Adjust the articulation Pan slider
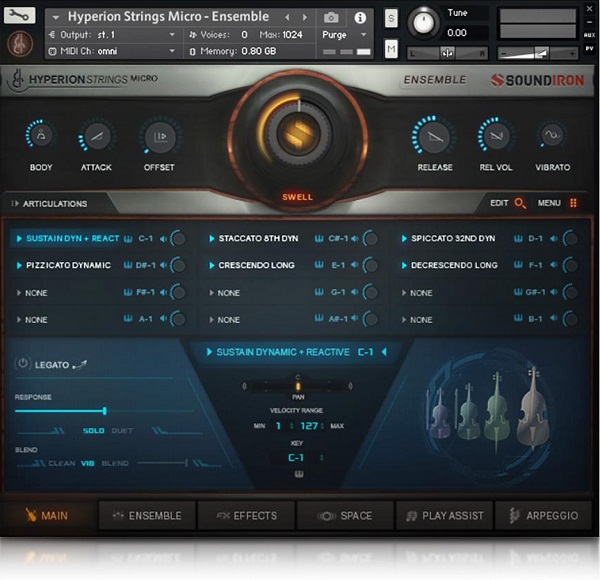Viewport: 600px width, 580px height. pyautogui.click(x=298, y=386)
